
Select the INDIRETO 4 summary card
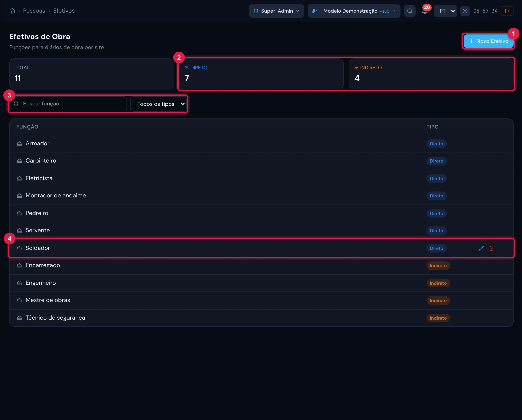pyautogui.click(x=431, y=74)
